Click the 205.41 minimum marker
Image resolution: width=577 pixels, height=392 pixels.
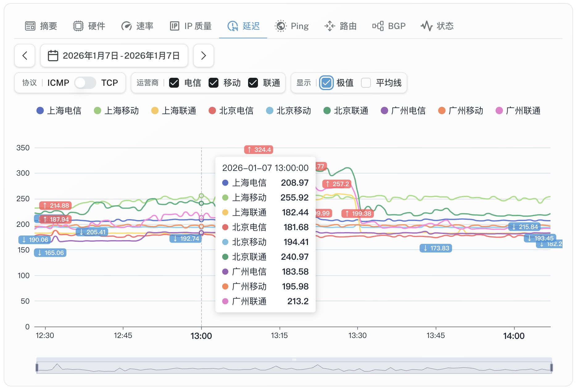tap(92, 232)
